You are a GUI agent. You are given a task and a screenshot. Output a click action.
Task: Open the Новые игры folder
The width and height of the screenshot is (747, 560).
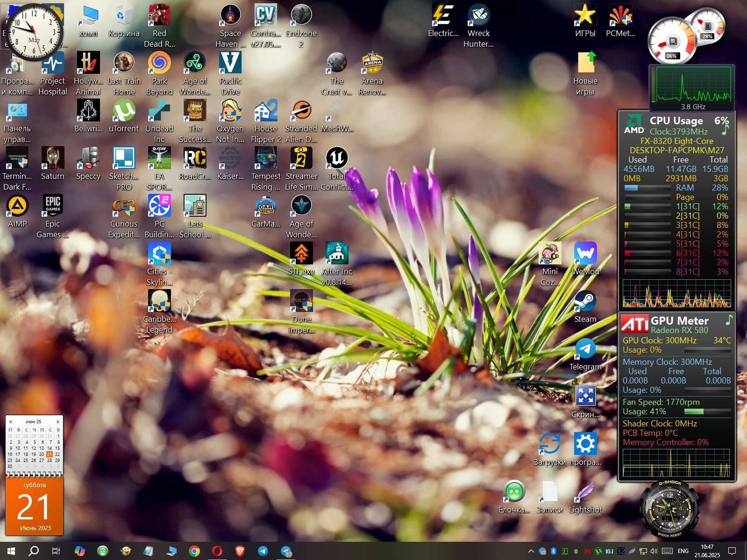pos(585,74)
